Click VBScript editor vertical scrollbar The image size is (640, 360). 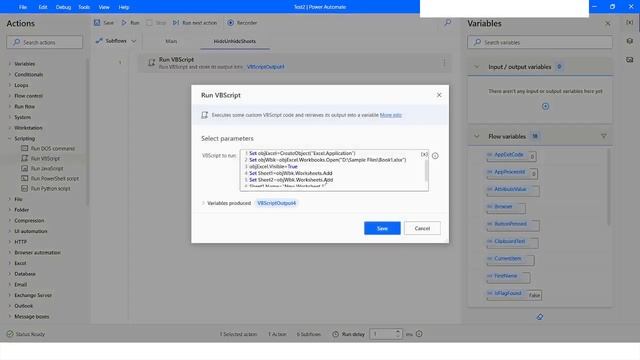point(427,170)
